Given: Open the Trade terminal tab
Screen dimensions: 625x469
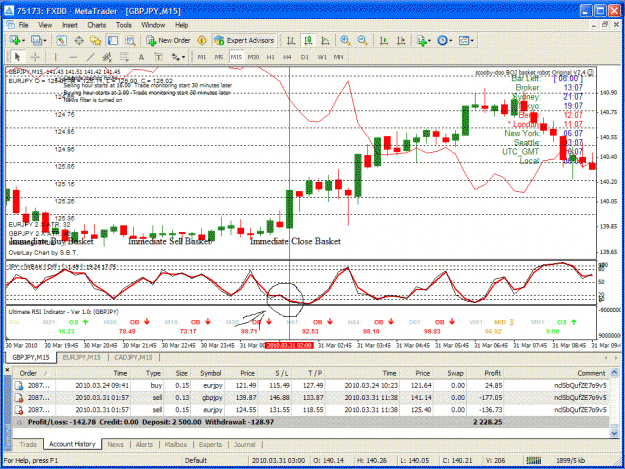Looking at the screenshot, I should (x=28, y=444).
